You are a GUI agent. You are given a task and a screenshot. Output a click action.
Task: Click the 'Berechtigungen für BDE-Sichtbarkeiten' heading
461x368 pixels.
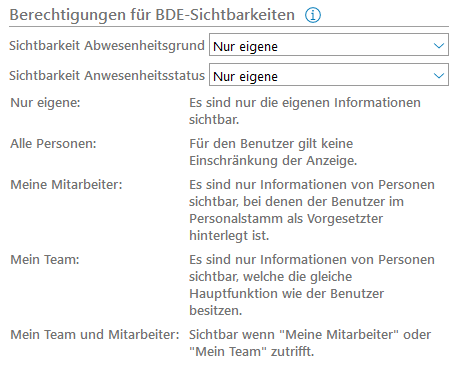(x=152, y=15)
